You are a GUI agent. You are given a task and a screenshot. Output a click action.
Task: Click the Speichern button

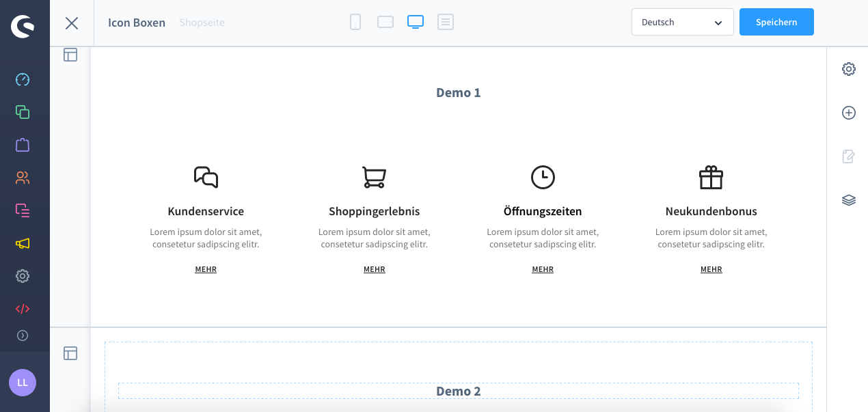[776, 23]
